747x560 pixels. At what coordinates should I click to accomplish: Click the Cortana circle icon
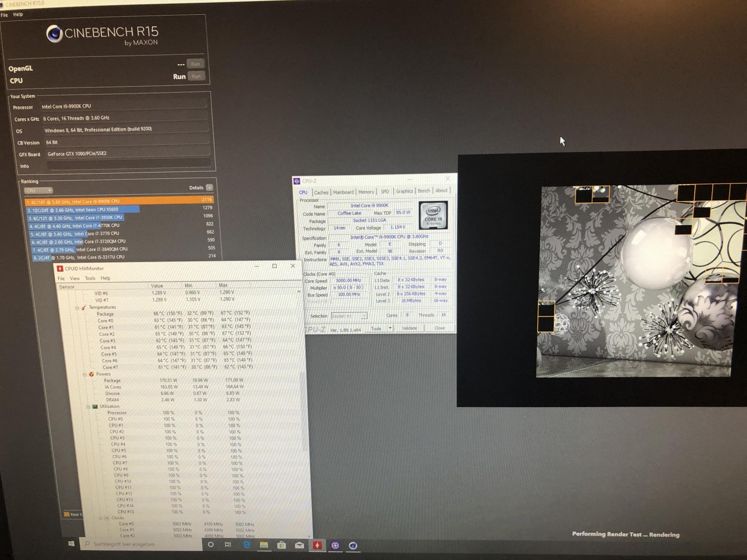pos(210,544)
